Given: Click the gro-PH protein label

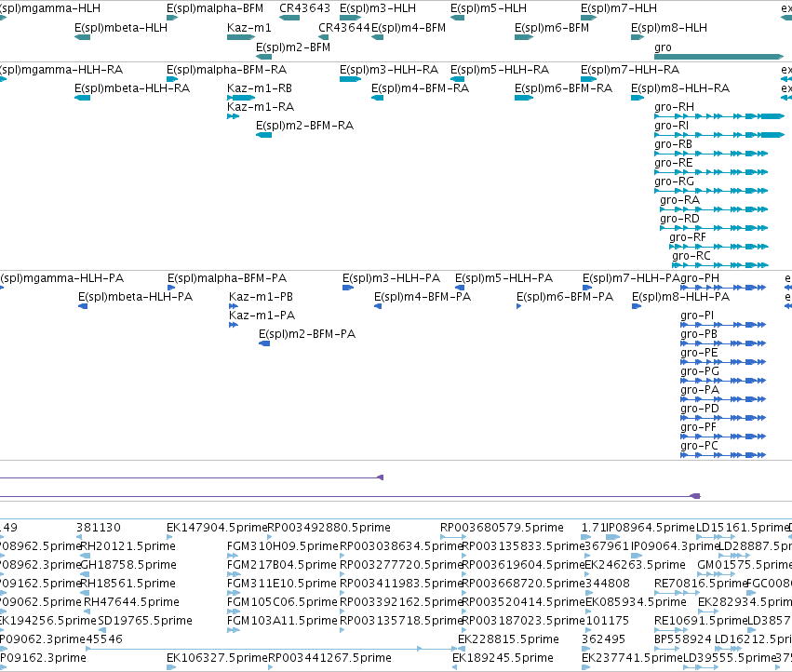Looking at the screenshot, I should [x=700, y=278].
